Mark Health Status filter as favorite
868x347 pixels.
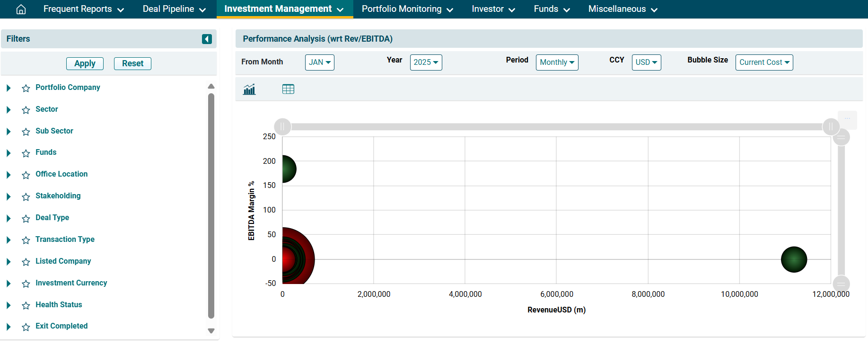[x=26, y=305]
